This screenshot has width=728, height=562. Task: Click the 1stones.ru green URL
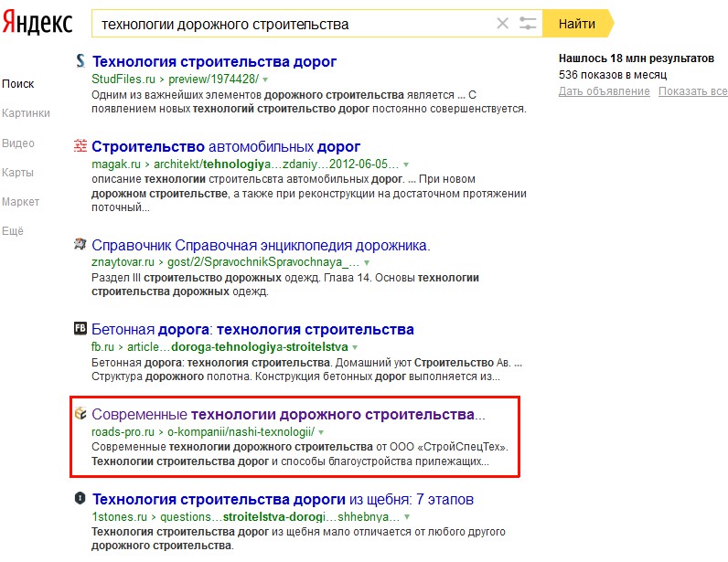point(119,516)
